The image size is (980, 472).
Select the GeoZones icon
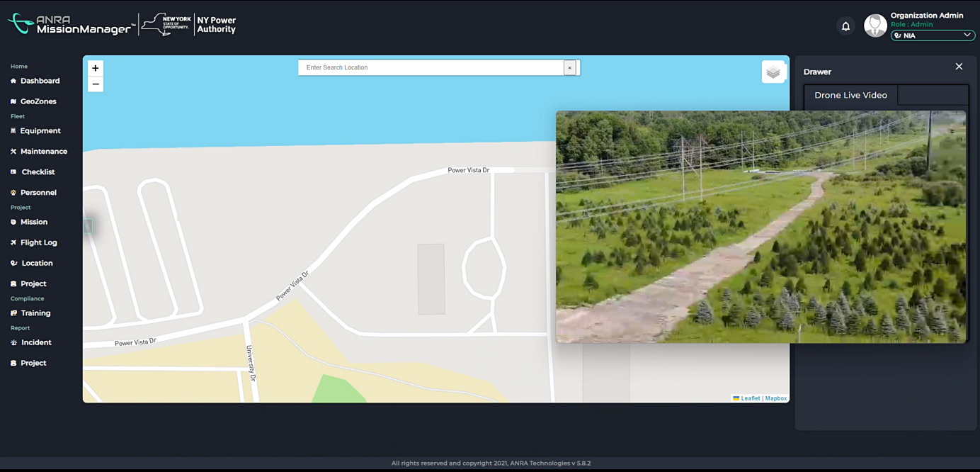[x=13, y=101]
